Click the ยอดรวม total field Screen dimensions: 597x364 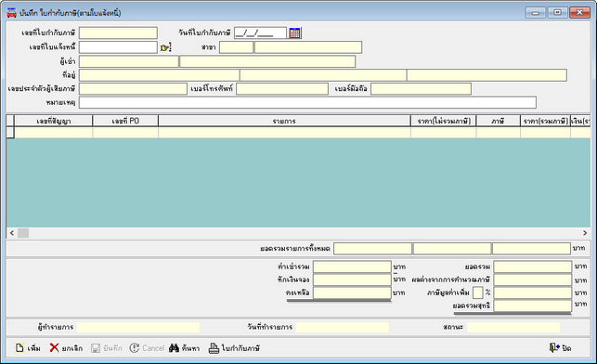[533, 266]
